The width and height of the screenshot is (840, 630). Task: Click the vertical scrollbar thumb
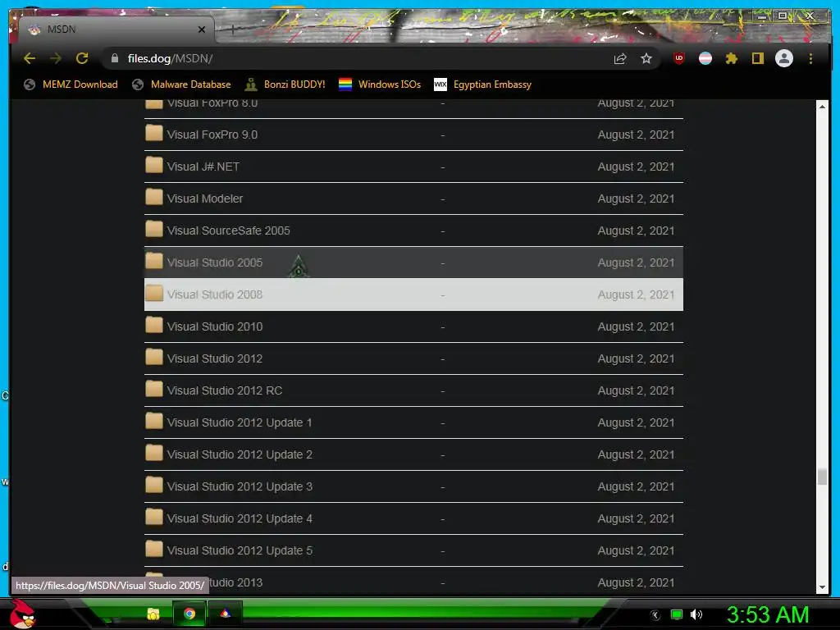coord(822,477)
